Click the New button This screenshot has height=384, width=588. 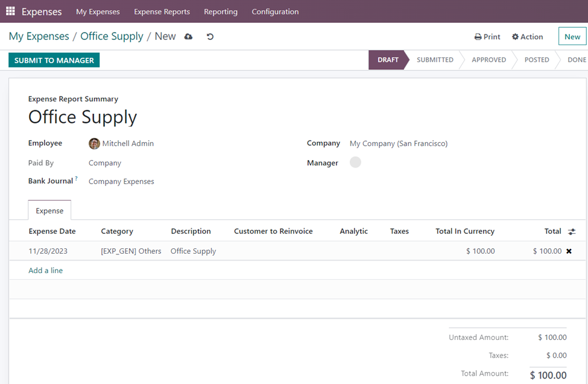pyautogui.click(x=572, y=37)
